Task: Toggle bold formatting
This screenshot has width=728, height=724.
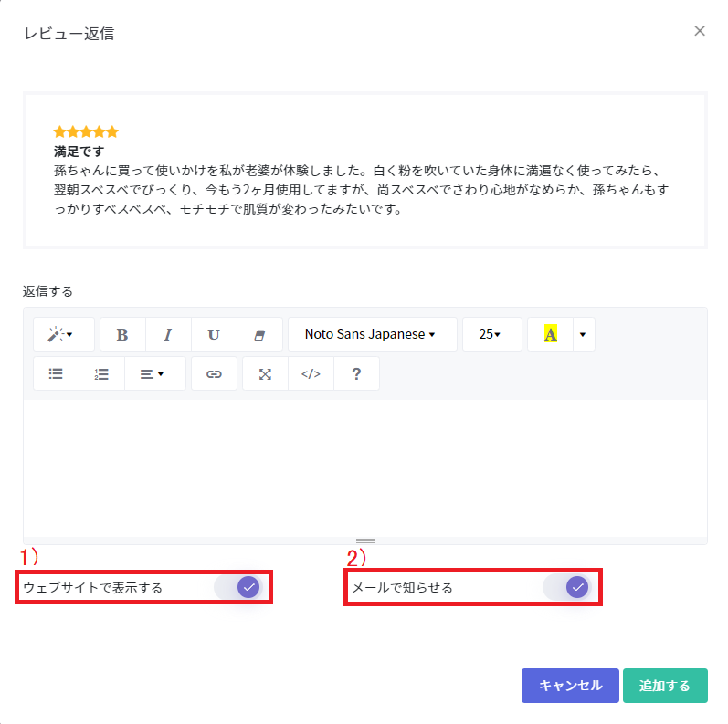Action: (122, 334)
